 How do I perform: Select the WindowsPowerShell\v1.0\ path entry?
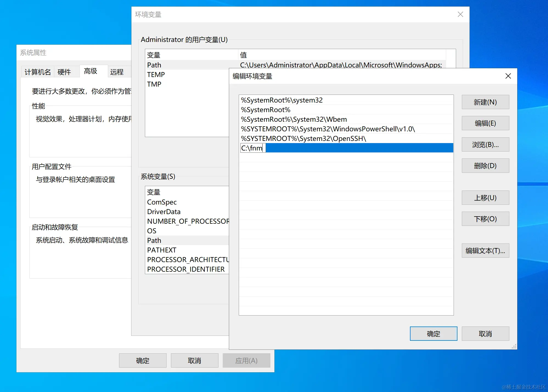point(328,129)
